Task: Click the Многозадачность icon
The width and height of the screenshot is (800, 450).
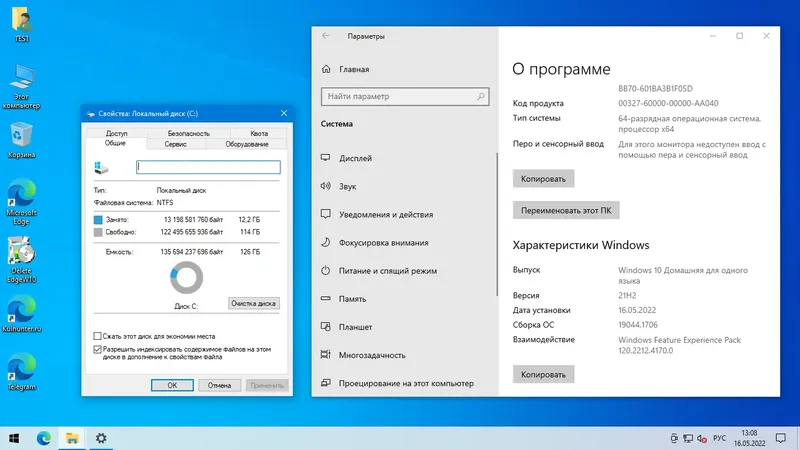Action: click(326, 355)
